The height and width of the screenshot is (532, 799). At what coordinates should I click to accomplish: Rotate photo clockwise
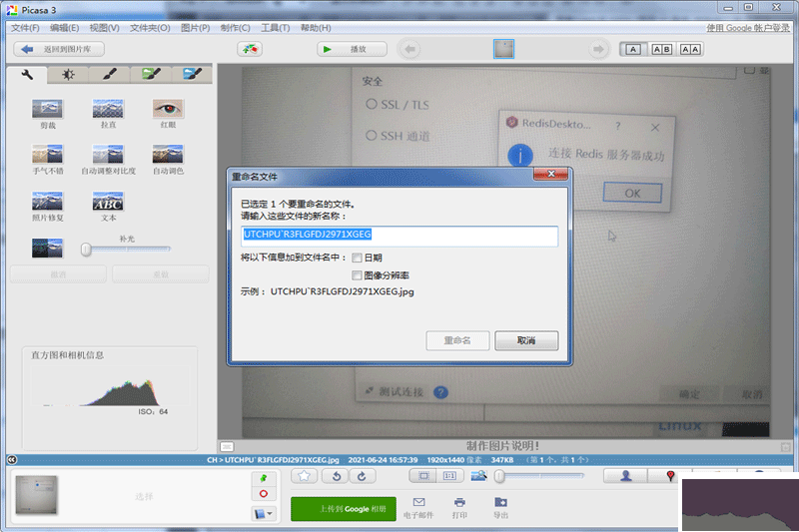(x=363, y=476)
